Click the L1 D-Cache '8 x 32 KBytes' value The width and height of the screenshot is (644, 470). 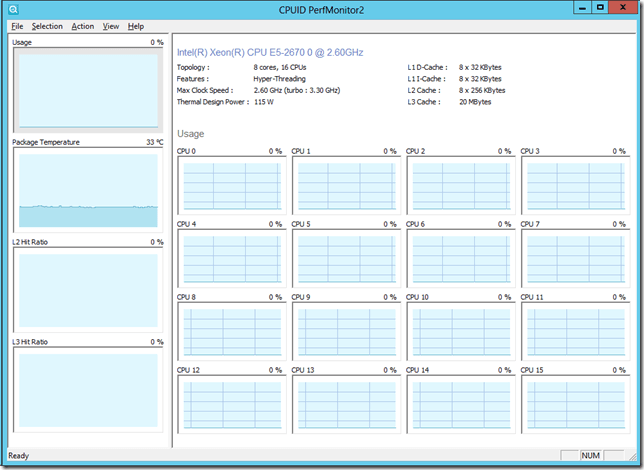point(480,67)
